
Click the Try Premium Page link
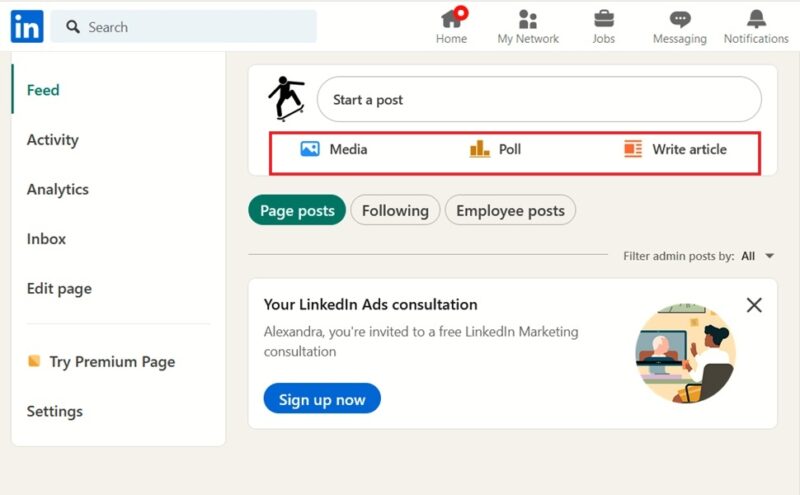[x=112, y=361]
